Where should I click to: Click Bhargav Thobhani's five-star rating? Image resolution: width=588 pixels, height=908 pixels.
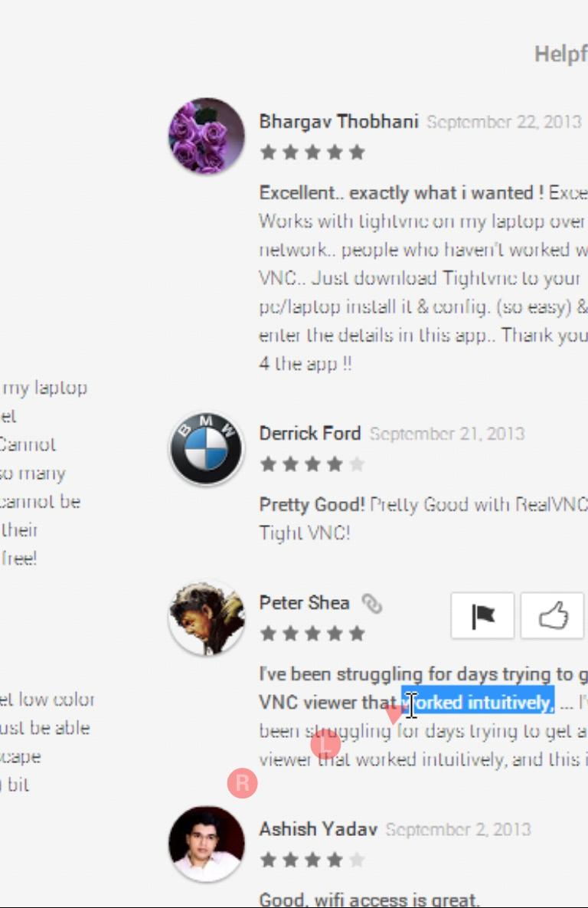312,152
